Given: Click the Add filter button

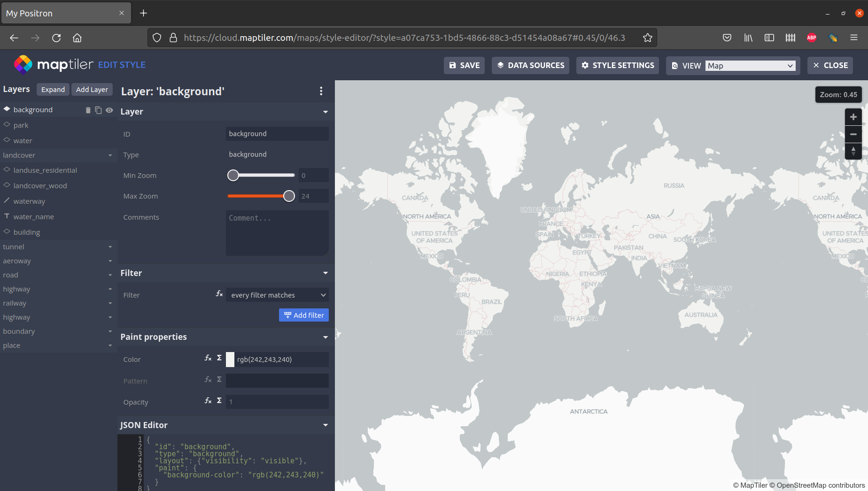Looking at the screenshot, I should click(x=303, y=315).
